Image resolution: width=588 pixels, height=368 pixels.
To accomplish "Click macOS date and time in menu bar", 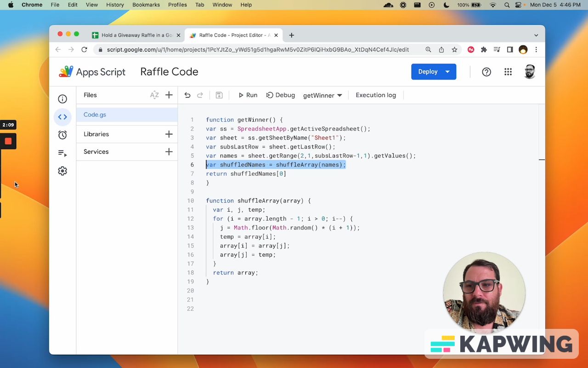I will pos(555,5).
